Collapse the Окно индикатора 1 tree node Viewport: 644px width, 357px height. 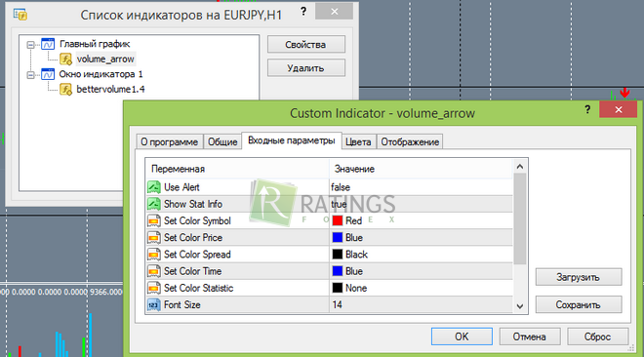coord(31,75)
